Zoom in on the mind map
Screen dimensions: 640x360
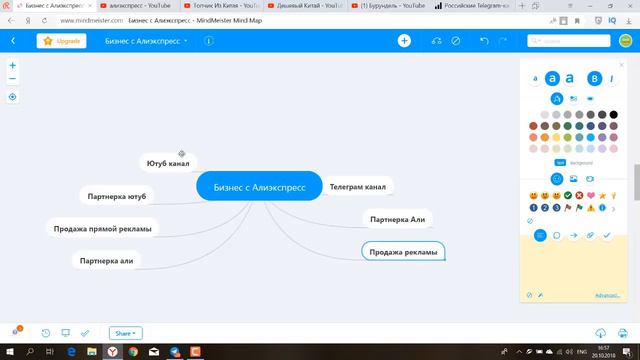coord(13,65)
